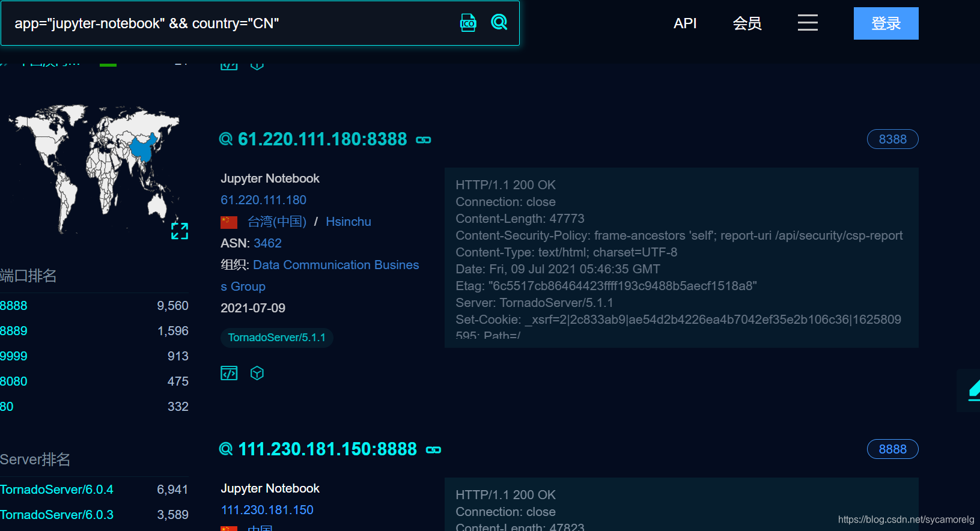This screenshot has height=531, width=980.
Task: Click the TornadoServer/5.1.1 tag
Action: coord(276,338)
